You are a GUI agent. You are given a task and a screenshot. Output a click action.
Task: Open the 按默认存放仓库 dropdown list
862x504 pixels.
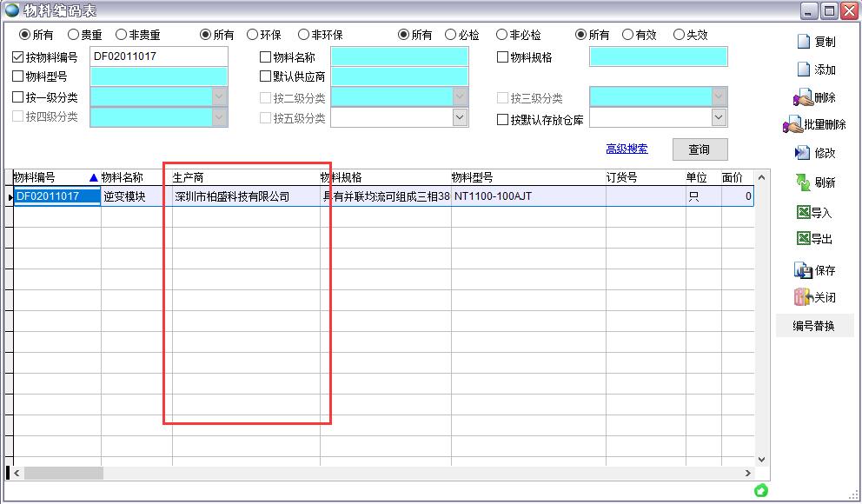[719, 117]
